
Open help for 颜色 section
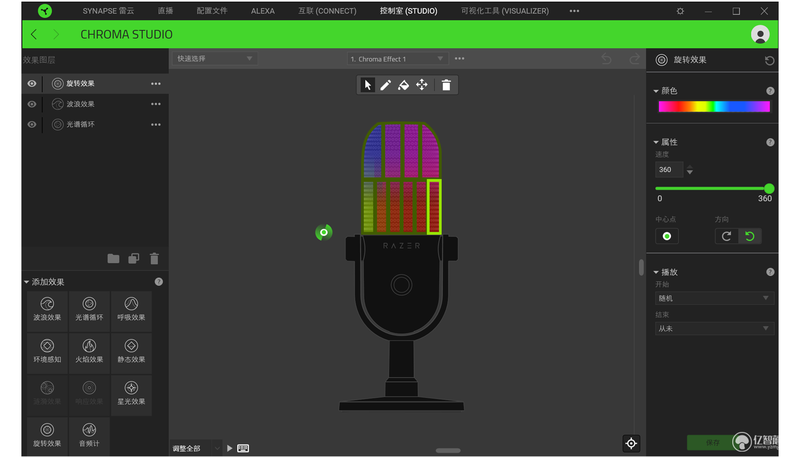click(770, 91)
